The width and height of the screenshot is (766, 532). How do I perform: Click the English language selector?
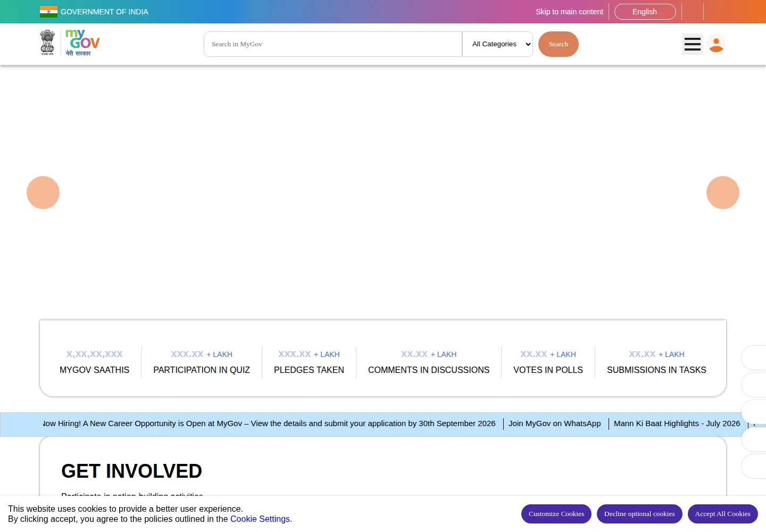pos(645,12)
